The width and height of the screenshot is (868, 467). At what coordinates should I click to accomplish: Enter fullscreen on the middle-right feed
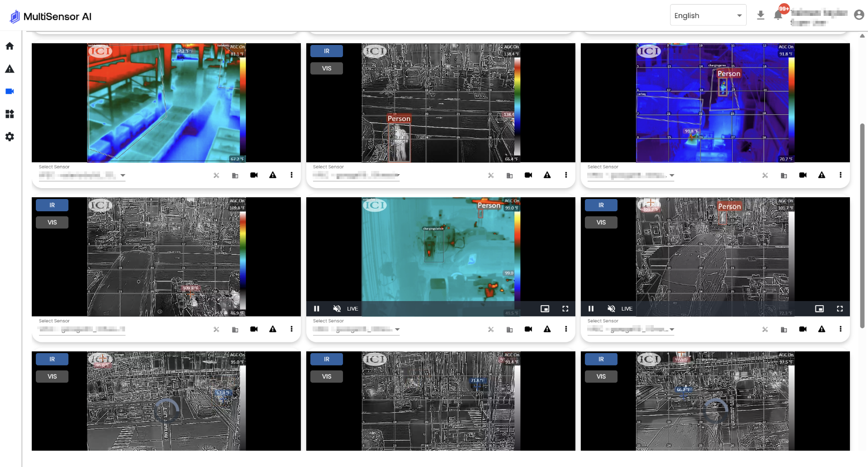pyautogui.click(x=839, y=309)
